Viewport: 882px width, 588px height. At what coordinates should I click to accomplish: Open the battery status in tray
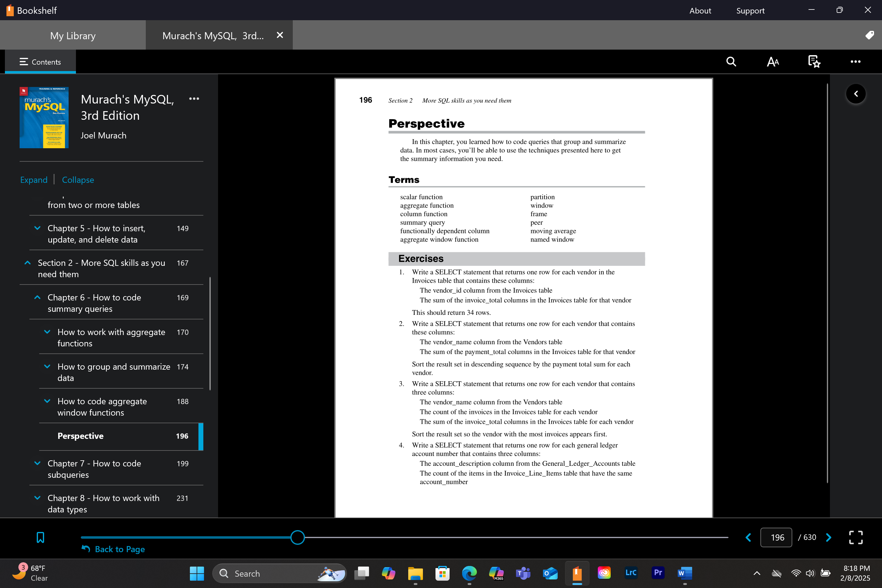825,573
